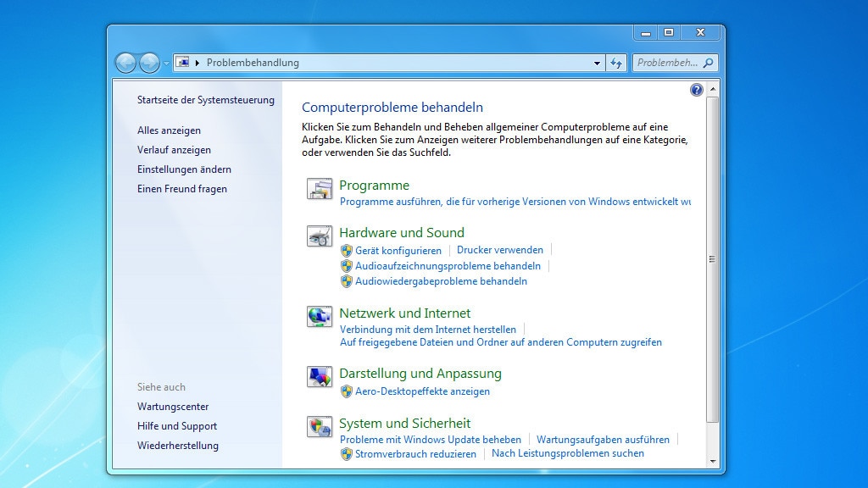The height and width of the screenshot is (488, 868).
Task: Click the Problembehandlung address bar text
Action: pyautogui.click(x=253, y=63)
